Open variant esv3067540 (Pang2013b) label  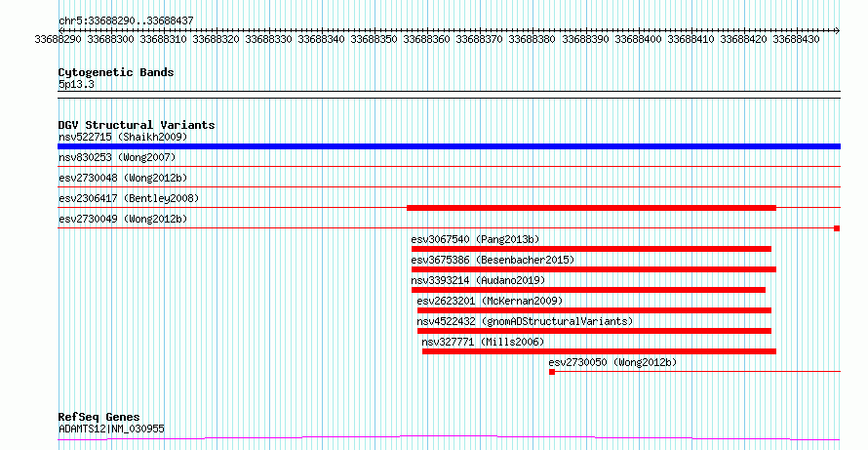(x=475, y=239)
